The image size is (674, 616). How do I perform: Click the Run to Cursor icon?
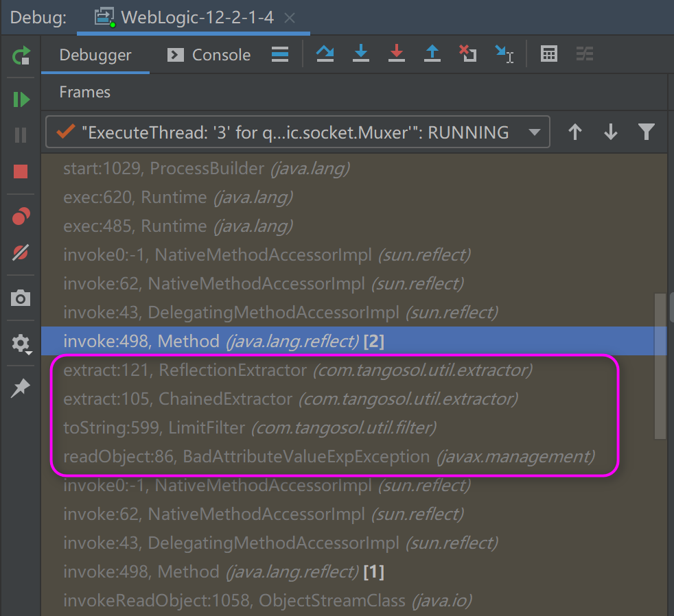(x=504, y=54)
